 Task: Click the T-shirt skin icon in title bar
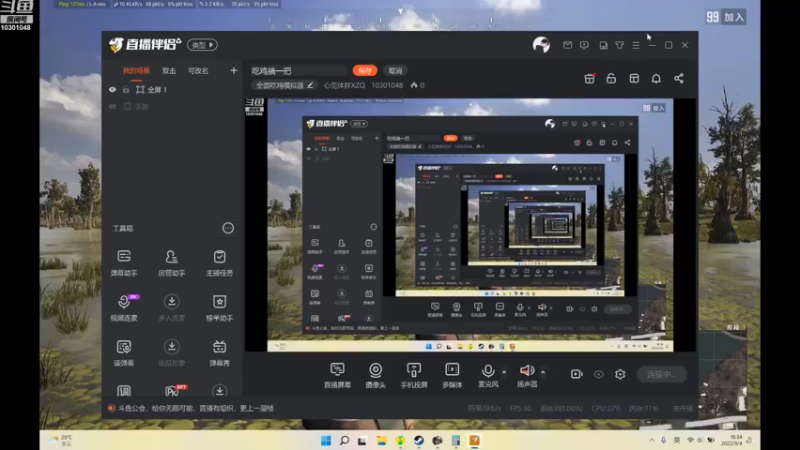(619, 45)
